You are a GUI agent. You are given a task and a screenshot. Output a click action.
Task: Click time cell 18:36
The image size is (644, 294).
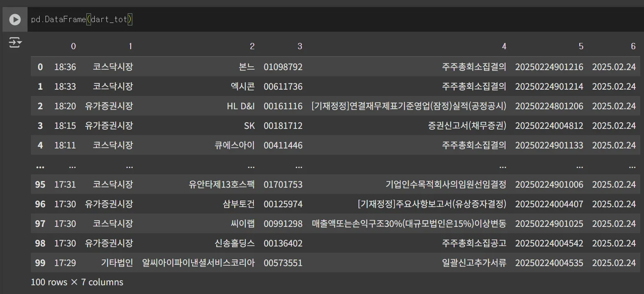pos(65,67)
